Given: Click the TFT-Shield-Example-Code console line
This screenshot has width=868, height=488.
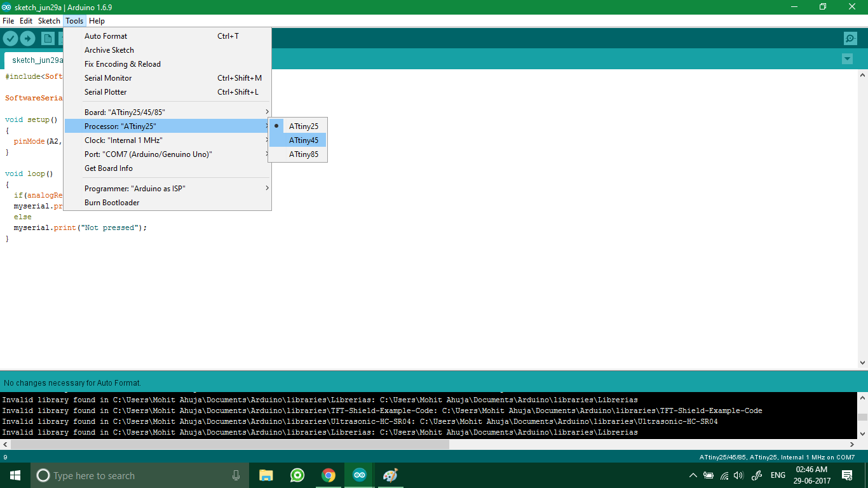Looking at the screenshot, I should tap(382, 410).
